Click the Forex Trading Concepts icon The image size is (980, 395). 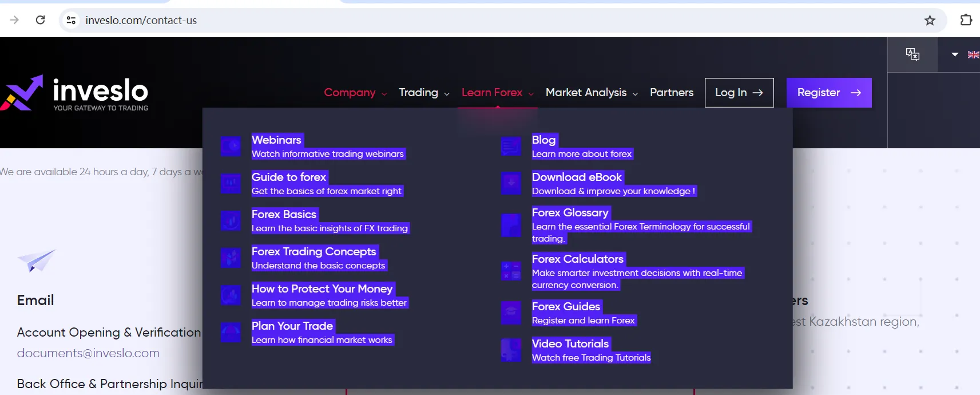[231, 258]
